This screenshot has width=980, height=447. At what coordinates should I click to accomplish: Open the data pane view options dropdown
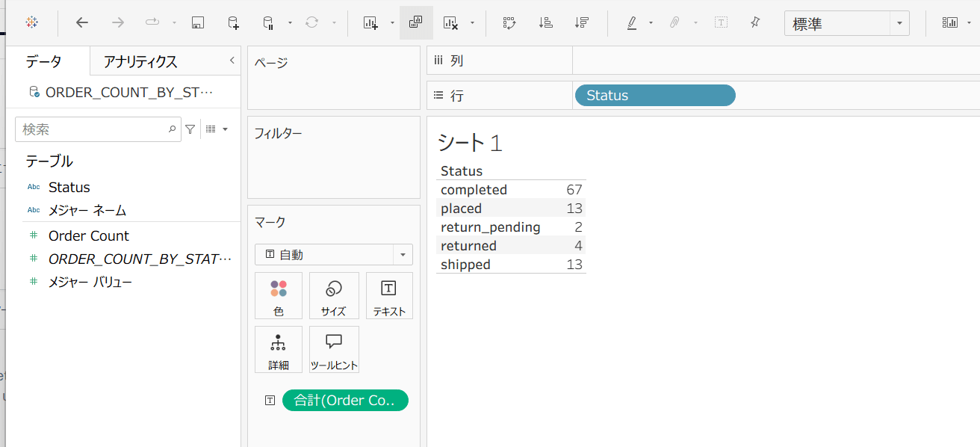click(217, 129)
